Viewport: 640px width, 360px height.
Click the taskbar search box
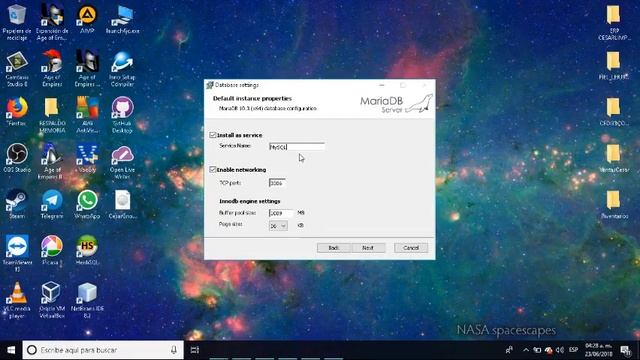point(103,350)
